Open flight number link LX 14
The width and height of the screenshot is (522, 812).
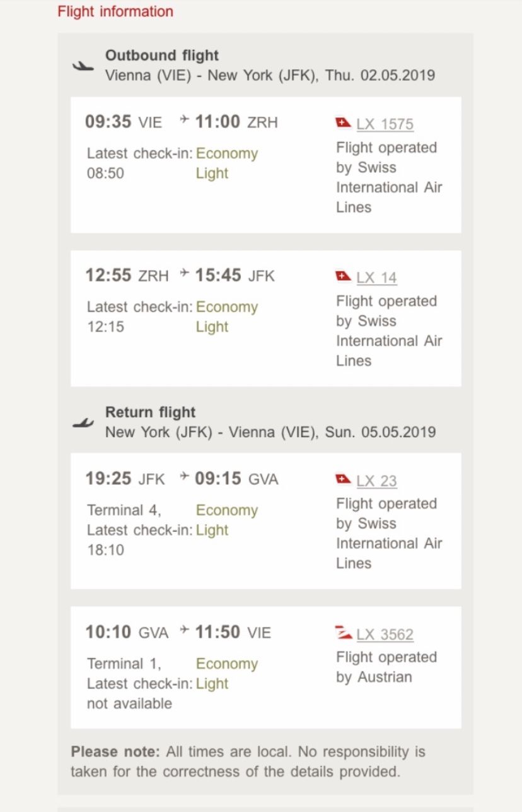(x=376, y=277)
